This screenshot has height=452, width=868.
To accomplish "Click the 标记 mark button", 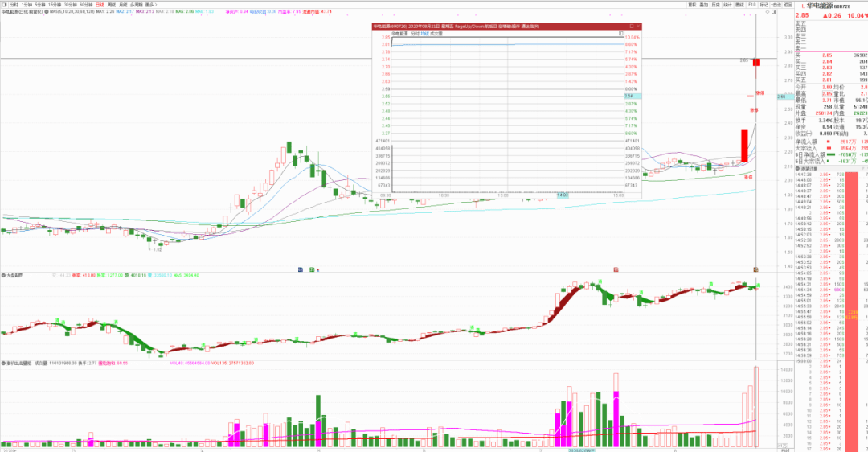I will point(764,5).
